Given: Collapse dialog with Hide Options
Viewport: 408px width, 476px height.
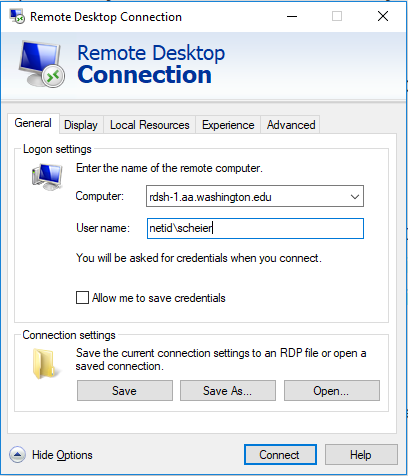Looking at the screenshot, I should [x=62, y=455].
